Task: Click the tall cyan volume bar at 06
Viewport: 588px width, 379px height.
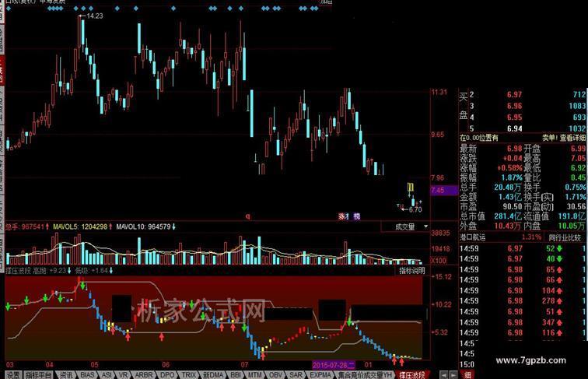Action: [139, 251]
